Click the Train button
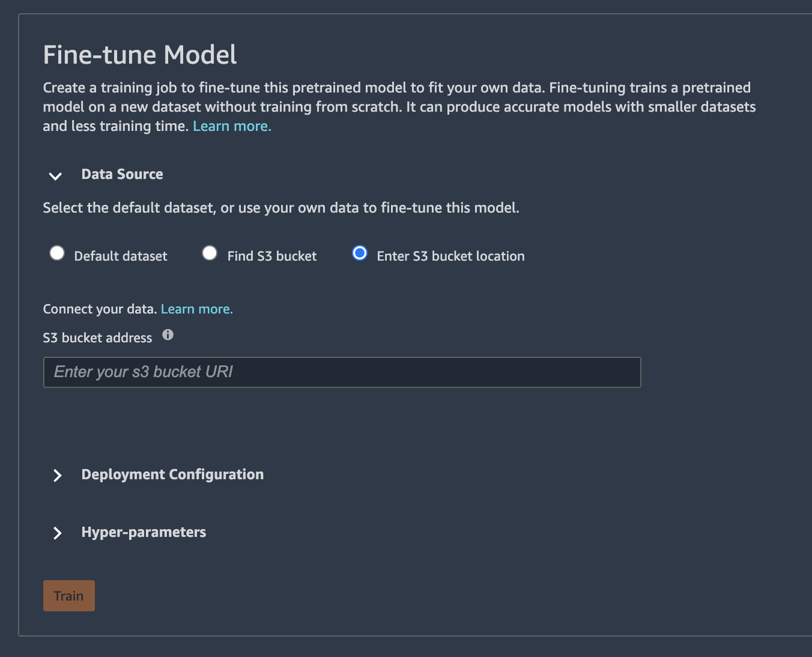The height and width of the screenshot is (657, 812). coord(68,596)
